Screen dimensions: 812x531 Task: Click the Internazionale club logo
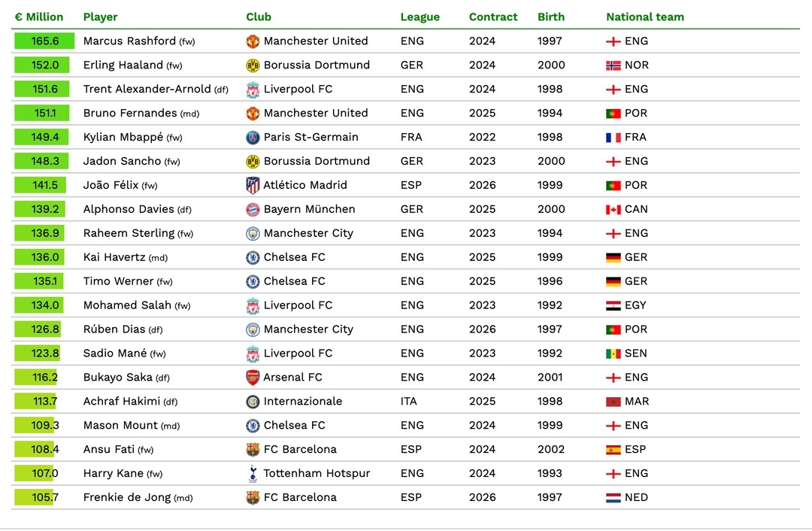tap(253, 402)
